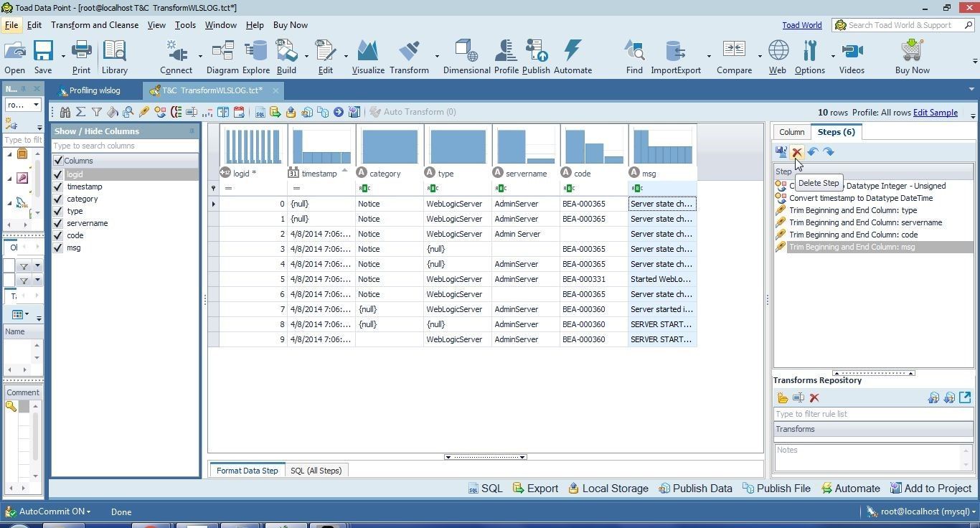
Task: Expand the Connect button dropdown arrow
Action: [x=200, y=56]
